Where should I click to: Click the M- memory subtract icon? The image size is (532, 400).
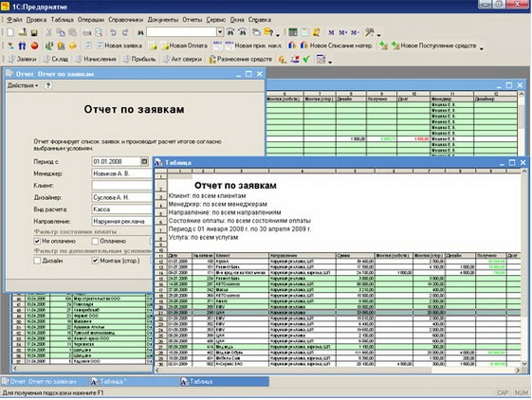coord(355,32)
